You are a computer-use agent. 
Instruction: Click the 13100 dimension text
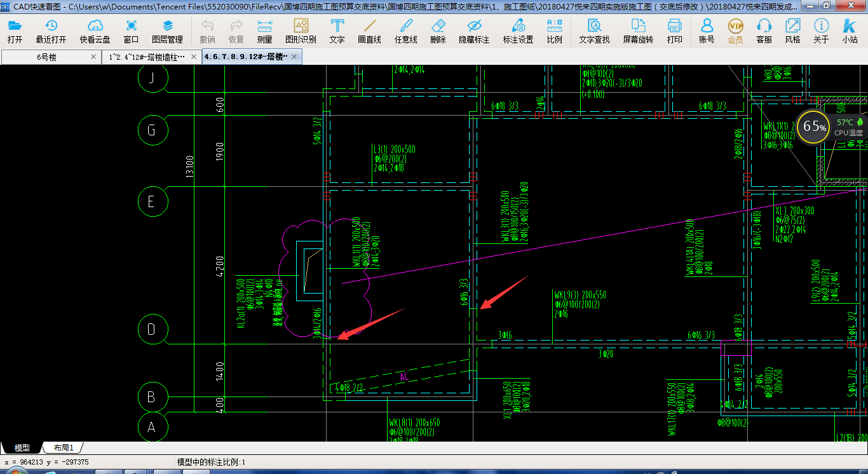tap(191, 168)
